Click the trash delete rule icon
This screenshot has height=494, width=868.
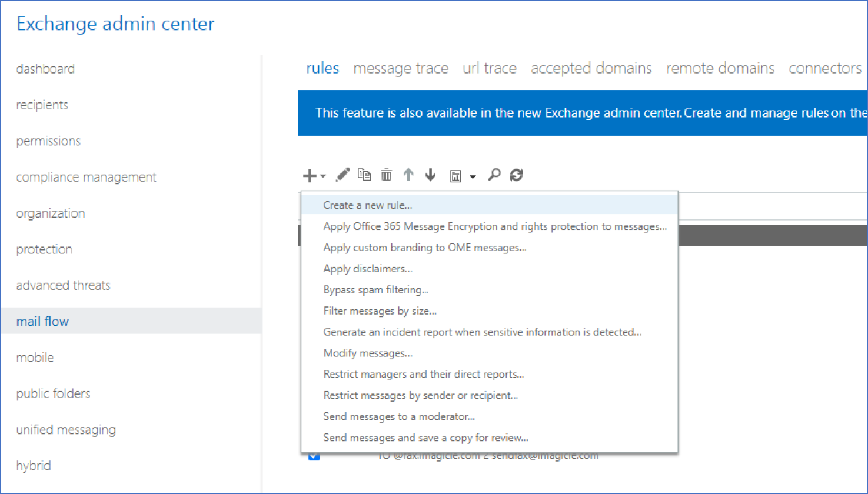click(386, 175)
